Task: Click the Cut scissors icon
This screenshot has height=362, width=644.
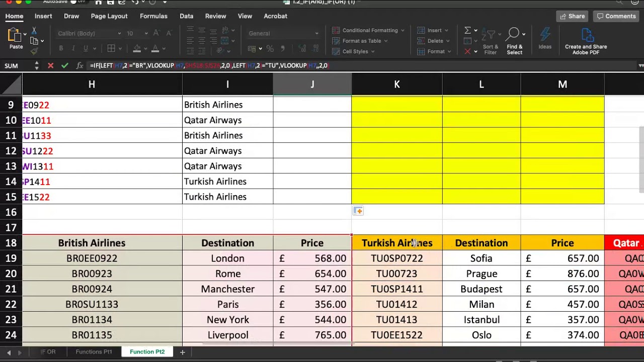Action: coord(34,31)
